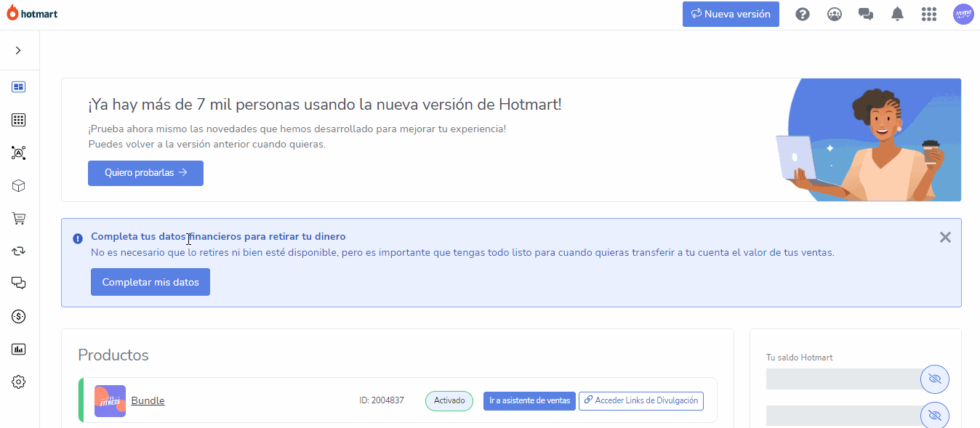Click the Tu saldo Hotmart label
980x428 pixels.
coord(800,358)
